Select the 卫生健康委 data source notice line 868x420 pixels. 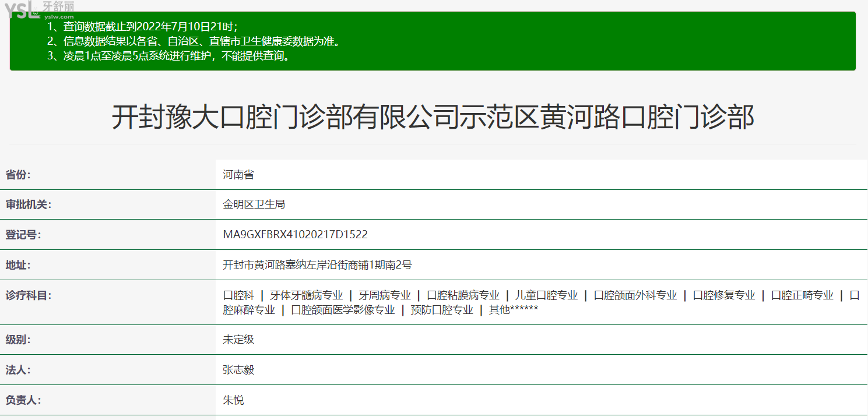click(x=193, y=41)
